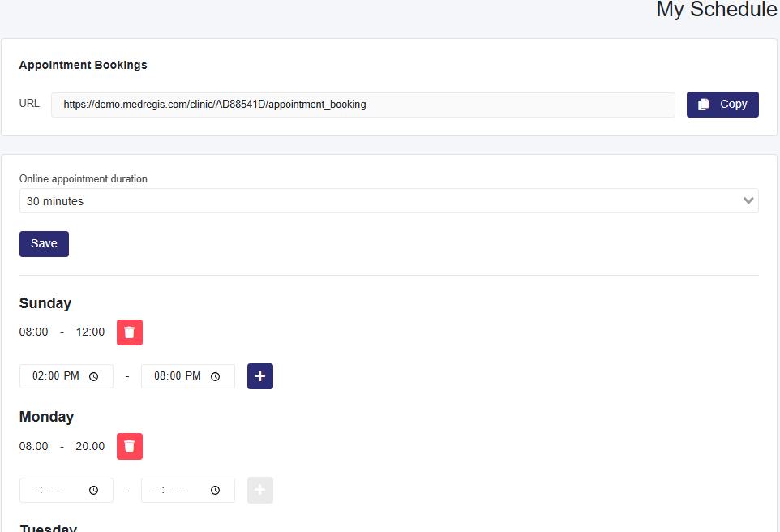Open the Online appointment duration dropdown

[388, 201]
